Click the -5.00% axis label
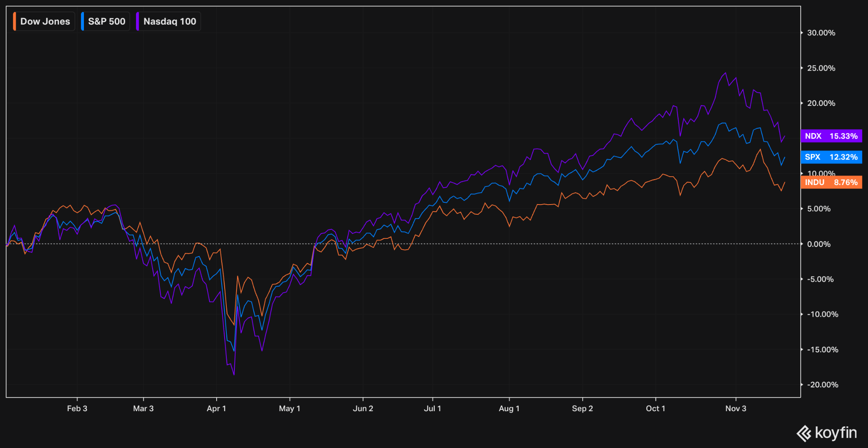 pos(820,279)
